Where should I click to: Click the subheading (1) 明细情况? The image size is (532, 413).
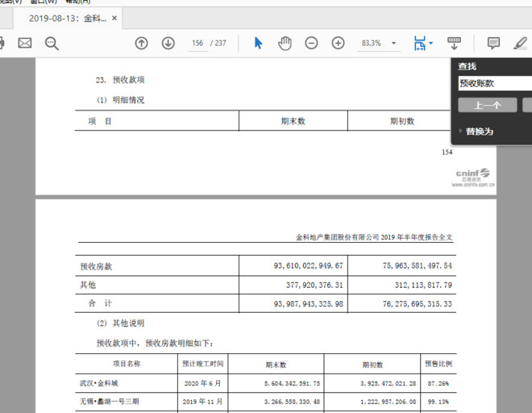coord(120,100)
